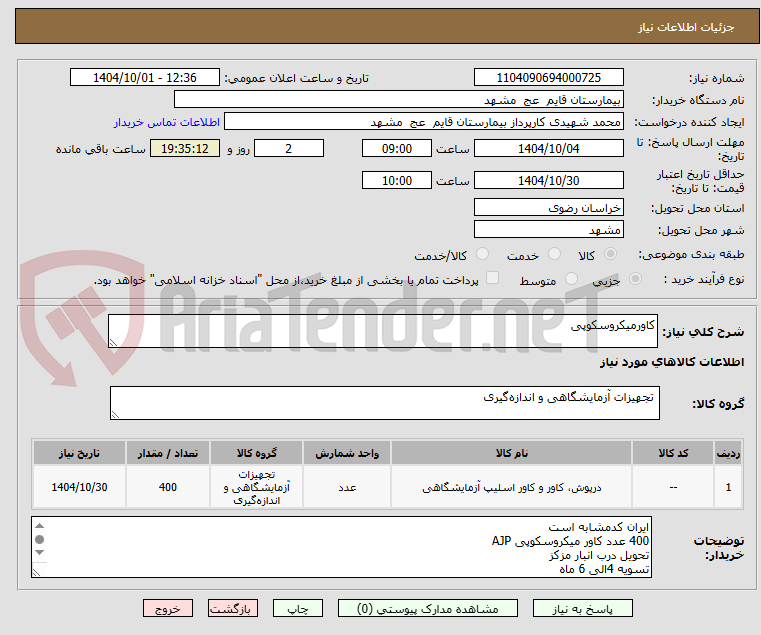Click resize handle of buyer notes box
This screenshot has width=761, height=635.
(x=37, y=572)
